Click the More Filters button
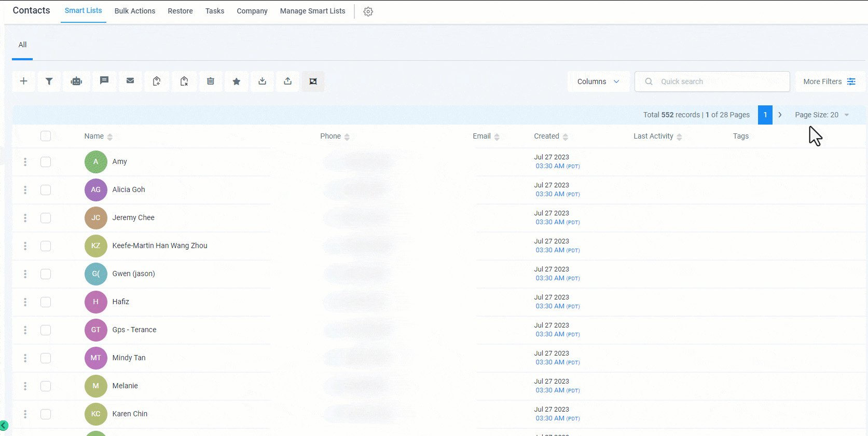Image resolution: width=868 pixels, height=436 pixels. point(830,81)
